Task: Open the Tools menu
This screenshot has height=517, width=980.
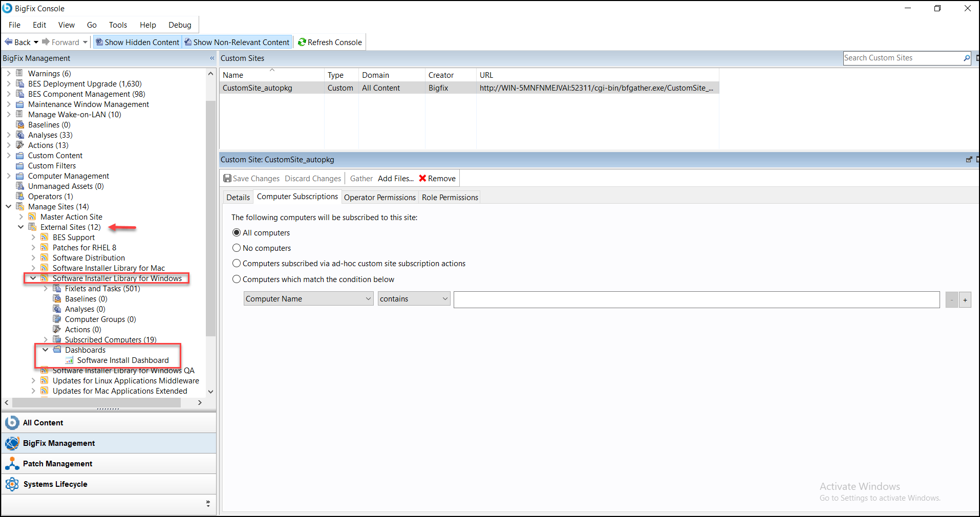Action: tap(117, 25)
